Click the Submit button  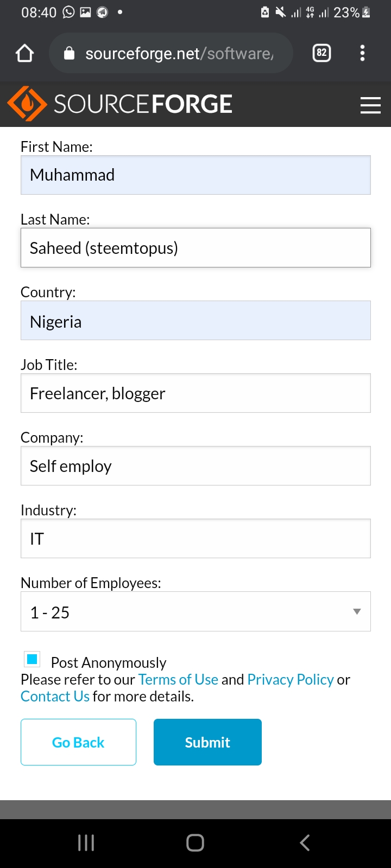click(x=207, y=742)
